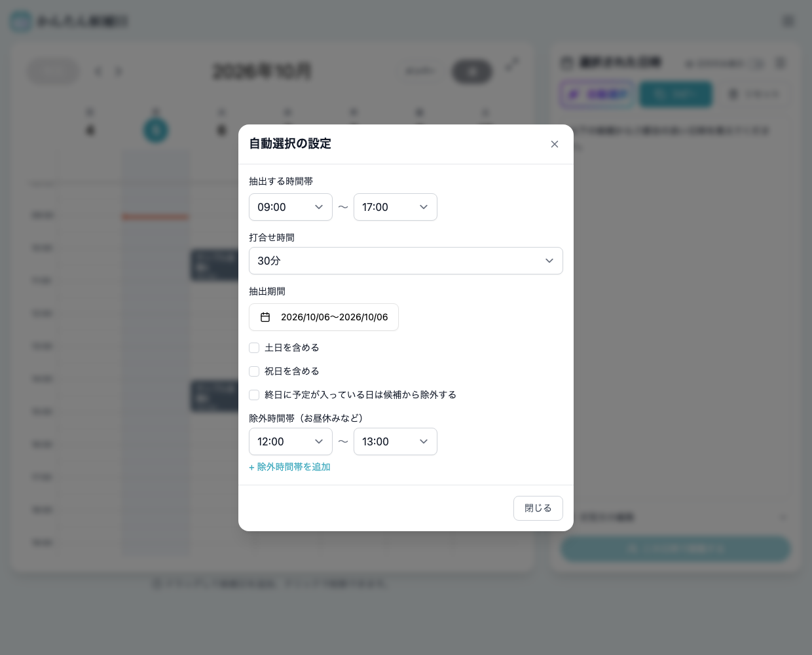
Task: Open the 13:00 exclusion end dropdown
Action: click(396, 441)
